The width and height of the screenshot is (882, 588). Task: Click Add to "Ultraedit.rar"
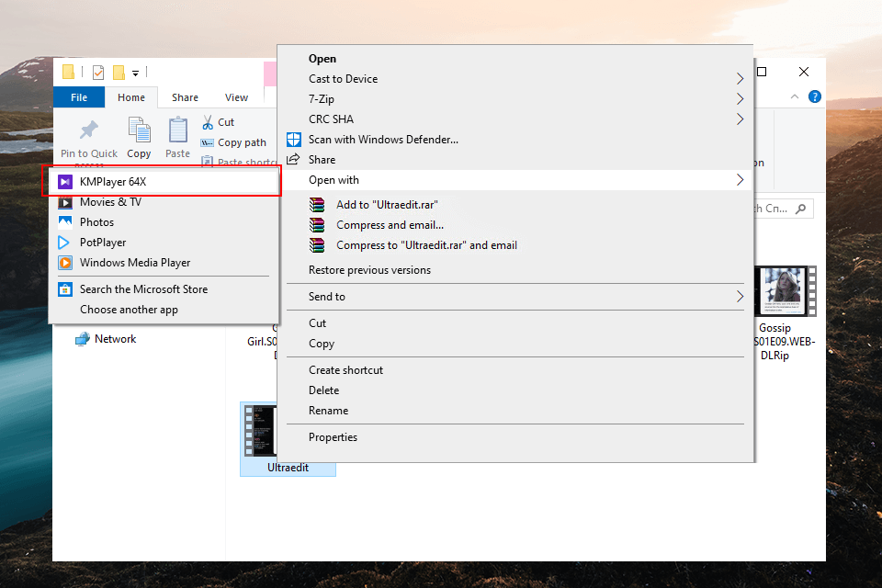(x=387, y=205)
